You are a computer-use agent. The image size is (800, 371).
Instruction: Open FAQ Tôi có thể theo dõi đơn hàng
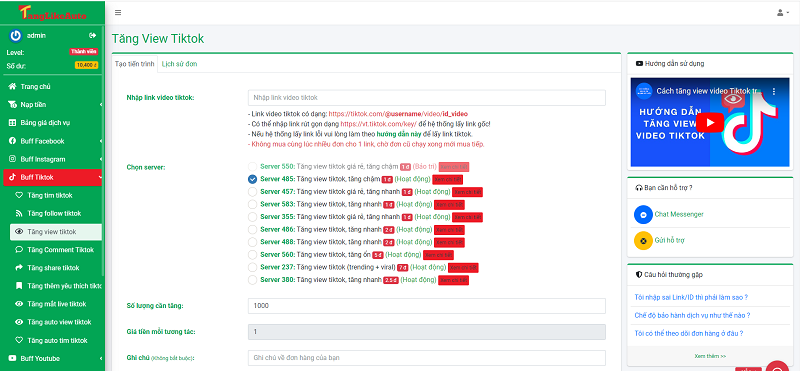pos(689,333)
